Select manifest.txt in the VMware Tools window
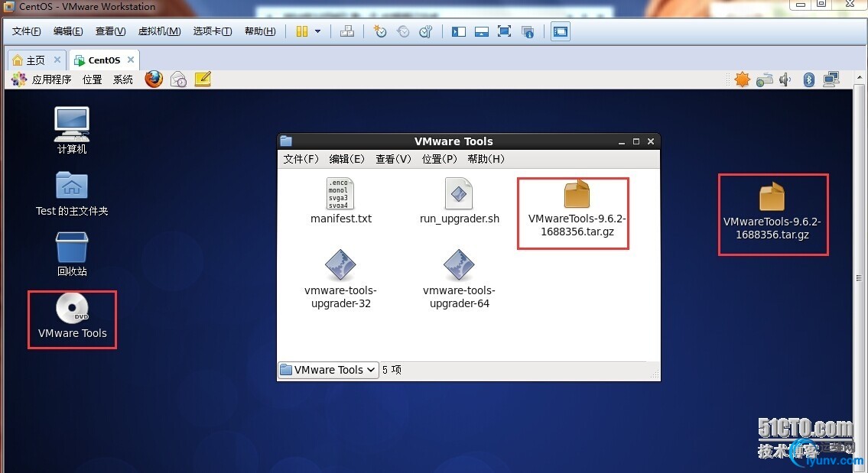This screenshot has height=473, width=868. pyautogui.click(x=341, y=201)
